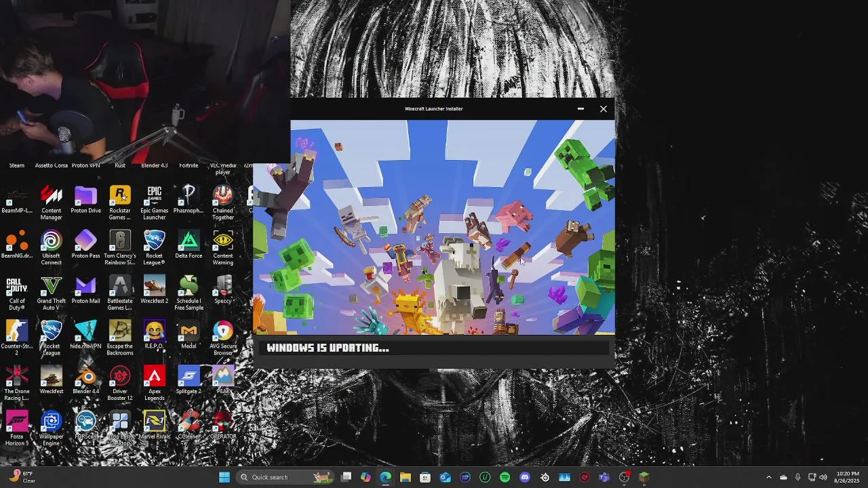The image size is (868, 488).
Task: Open the AVG Secure Browser shortcut
Action: [x=223, y=338]
